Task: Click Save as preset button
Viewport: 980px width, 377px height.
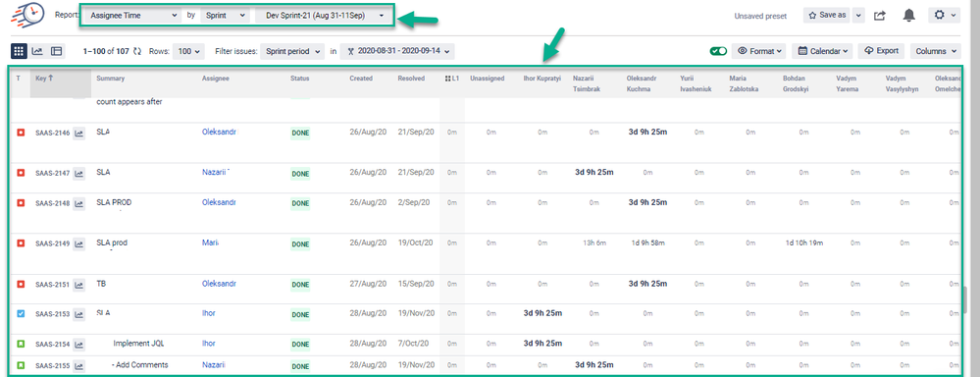Action: (828, 15)
